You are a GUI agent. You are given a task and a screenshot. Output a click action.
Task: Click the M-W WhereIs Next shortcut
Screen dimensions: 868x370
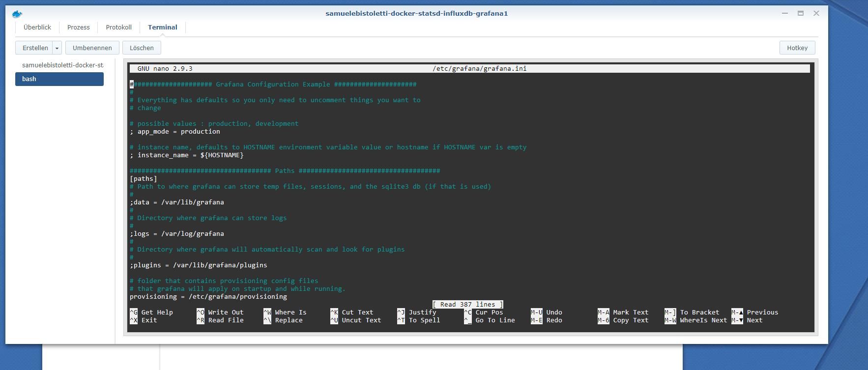[696, 320]
